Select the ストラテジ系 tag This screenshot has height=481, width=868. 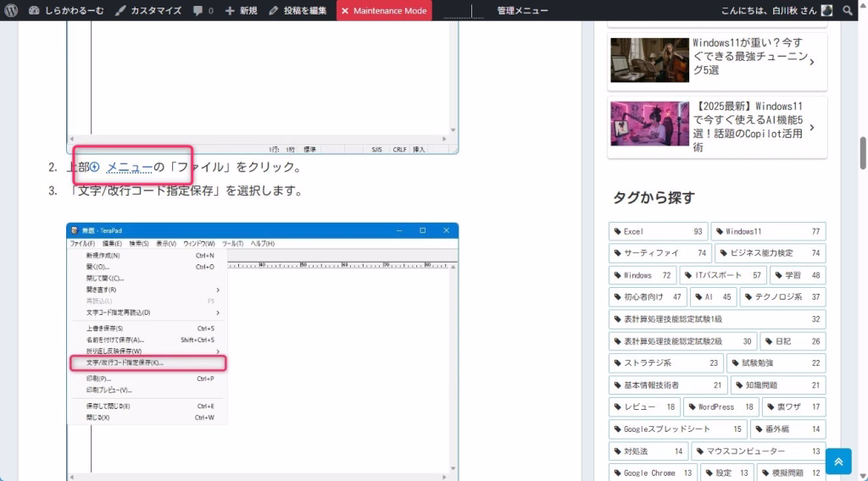[x=666, y=362]
